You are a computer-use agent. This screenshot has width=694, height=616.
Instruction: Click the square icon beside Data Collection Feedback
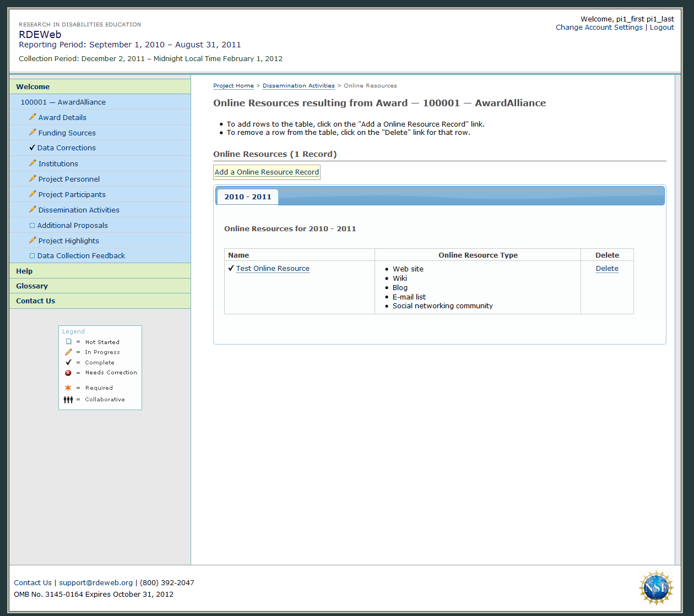(32, 255)
